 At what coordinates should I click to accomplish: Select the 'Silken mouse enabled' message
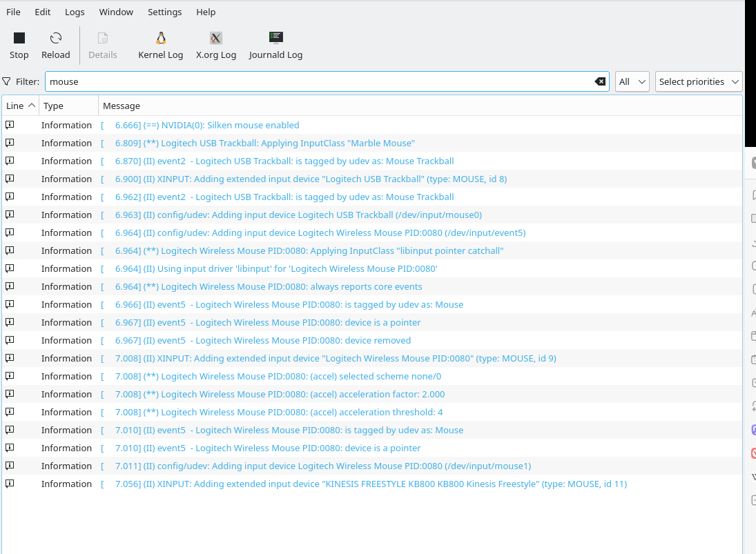[x=200, y=126]
